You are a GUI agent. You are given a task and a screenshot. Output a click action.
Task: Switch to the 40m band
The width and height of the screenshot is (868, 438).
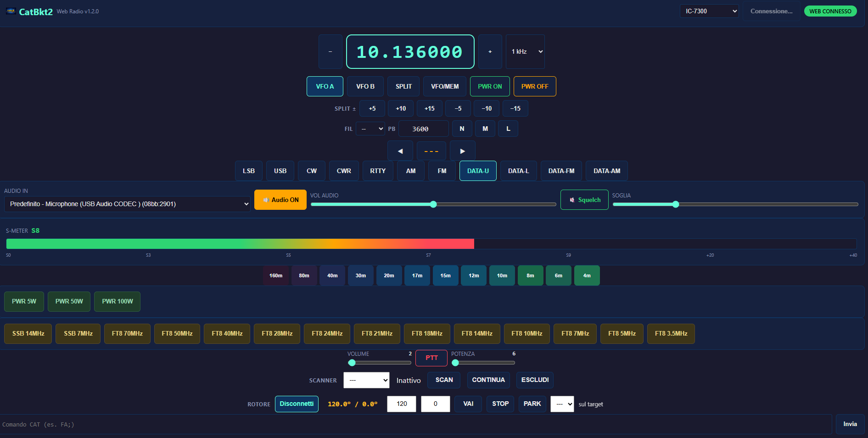tap(332, 275)
